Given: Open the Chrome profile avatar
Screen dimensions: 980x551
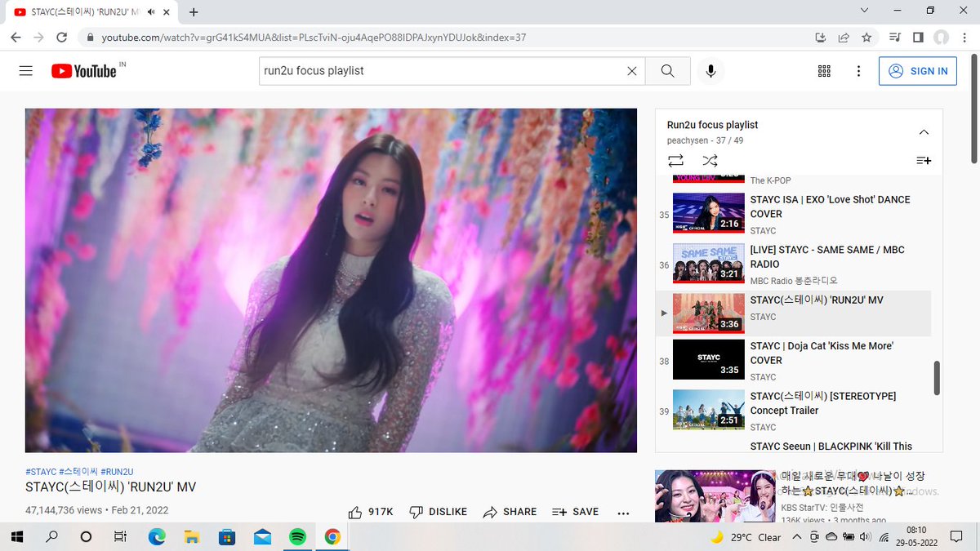Looking at the screenshot, I should [941, 38].
